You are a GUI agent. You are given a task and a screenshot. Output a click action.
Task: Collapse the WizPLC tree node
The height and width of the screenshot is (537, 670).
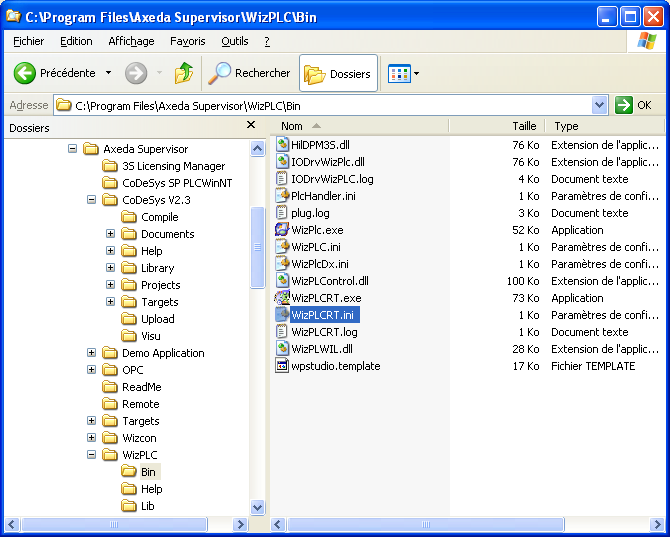[x=91, y=455]
